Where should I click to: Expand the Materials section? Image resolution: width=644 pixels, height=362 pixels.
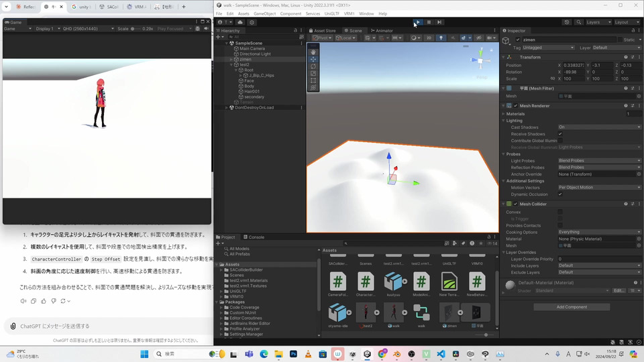coord(504,114)
